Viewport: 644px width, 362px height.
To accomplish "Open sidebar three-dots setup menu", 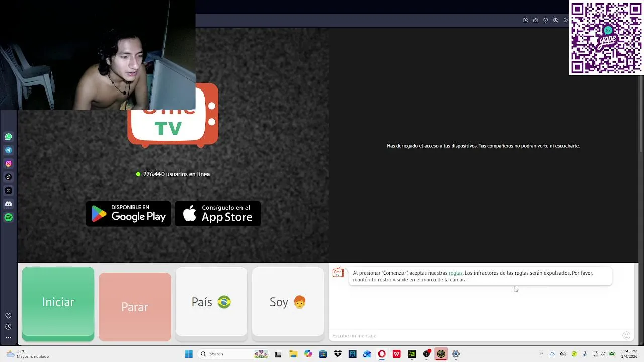I will 8,337.
